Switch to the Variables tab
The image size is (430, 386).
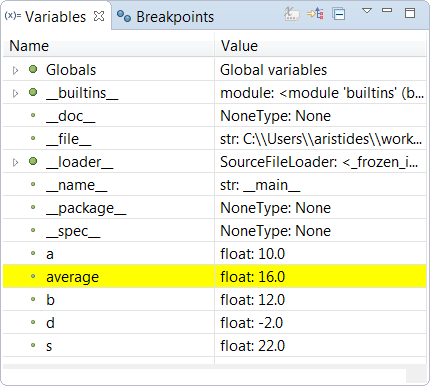click(x=55, y=16)
